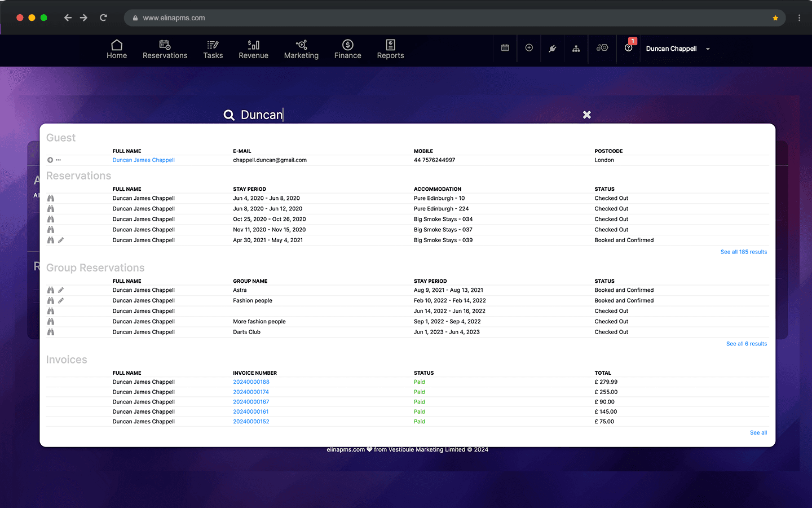
Task: Open the Reports menu
Action: 390,49
